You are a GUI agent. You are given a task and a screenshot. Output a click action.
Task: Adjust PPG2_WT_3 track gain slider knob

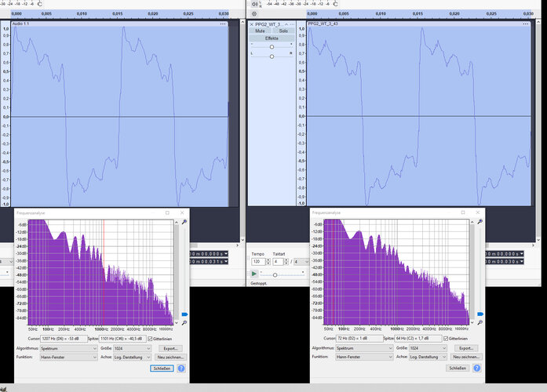pos(272,47)
